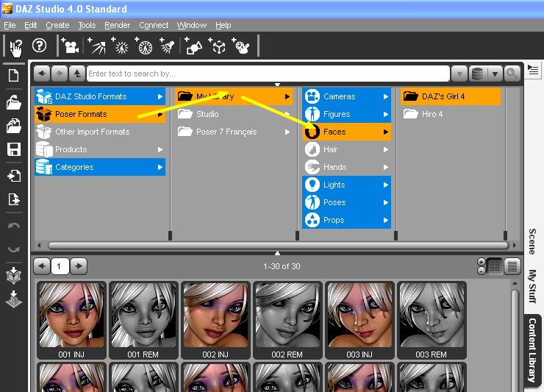Screen dimensions: 544x392
Task: Click the last create toolbar icon with hand
Action: pos(241,46)
